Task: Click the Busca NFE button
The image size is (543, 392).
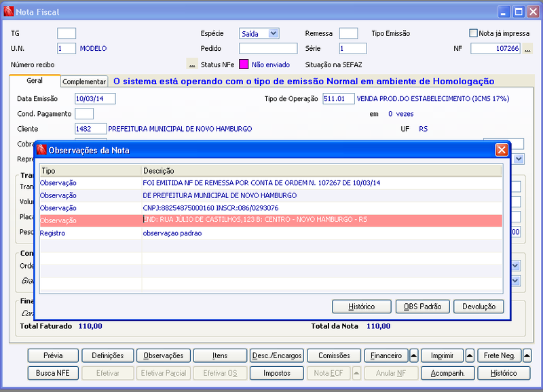Action: (x=53, y=373)
